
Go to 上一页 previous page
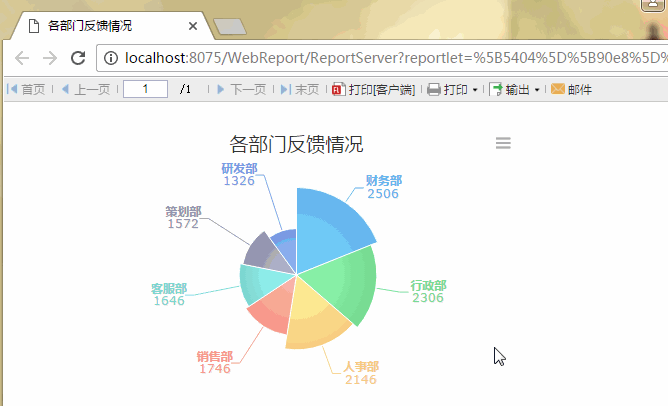click(86, 89)
